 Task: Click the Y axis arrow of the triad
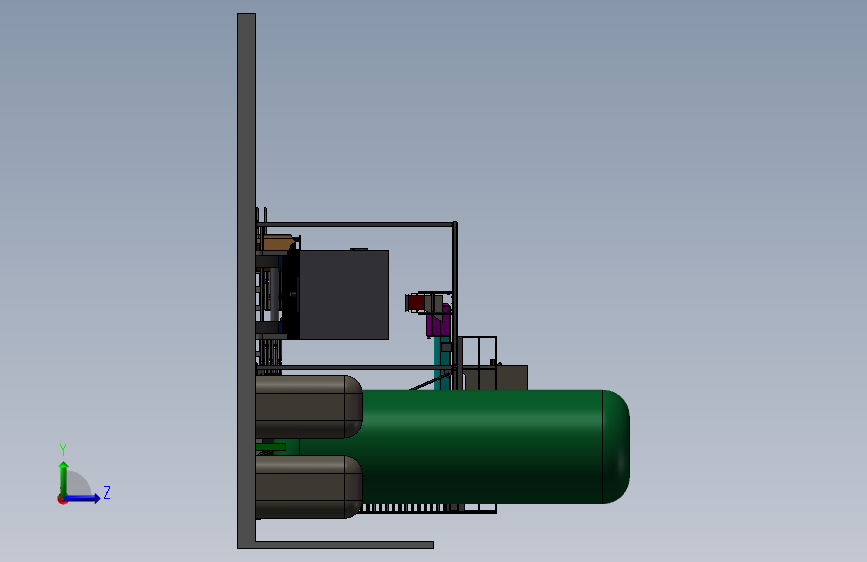point(64,478)
